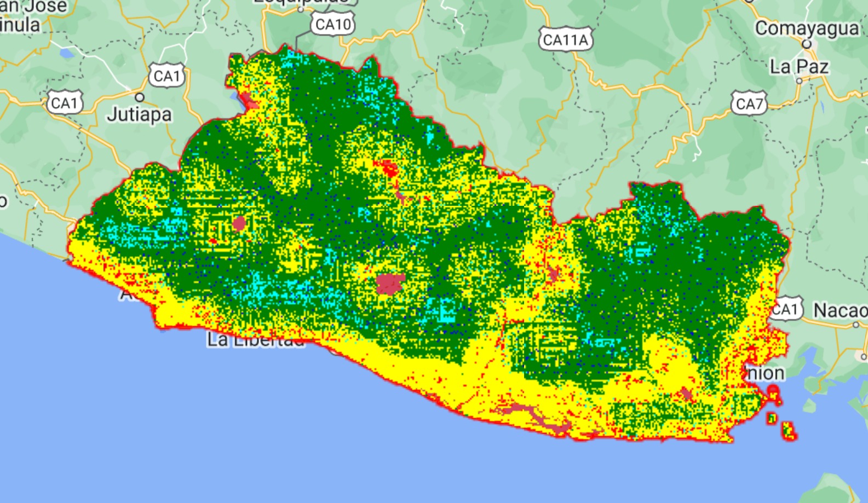Image resolution: width=868 pixels, height=503 pixels.
Task: Click the Jutiapa city label
Action: 139,115
